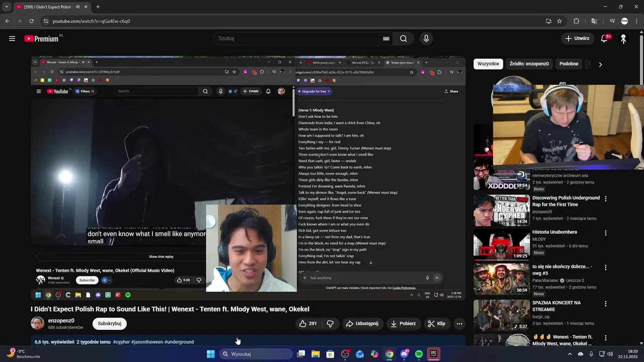Open more actions three-dot menu under video
This screenshot has width=644, height=362.
point(459,323)
